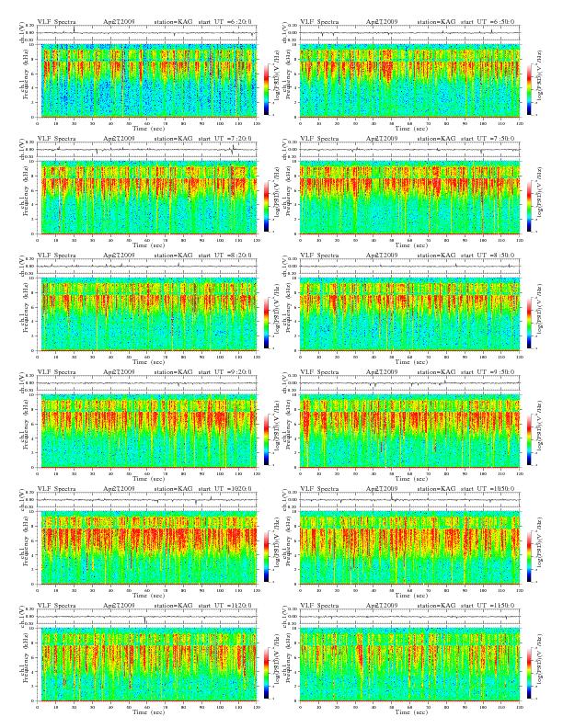Click 'station=KAG' in the 11:50 plot title
The width and height of the screenshot is (563, 728).
point(436,606)
